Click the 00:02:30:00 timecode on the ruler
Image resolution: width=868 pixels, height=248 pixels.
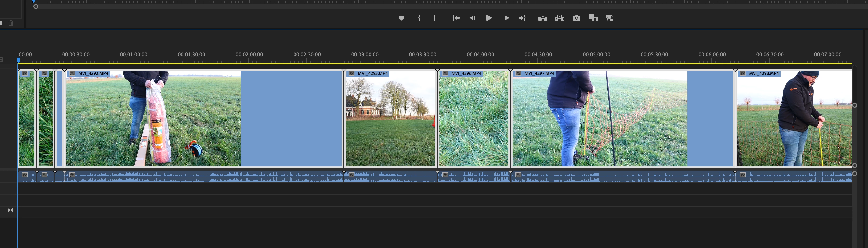(307, 55)
